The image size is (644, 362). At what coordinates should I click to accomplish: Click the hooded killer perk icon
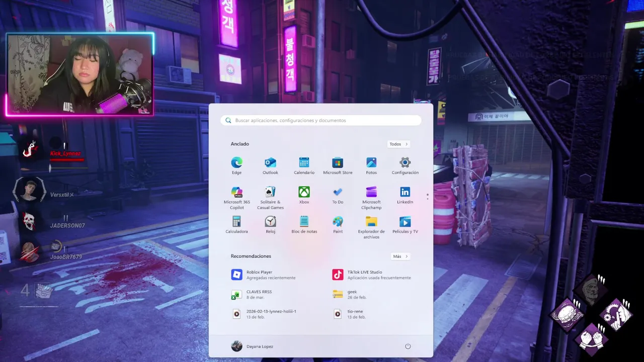pos(591,290)
